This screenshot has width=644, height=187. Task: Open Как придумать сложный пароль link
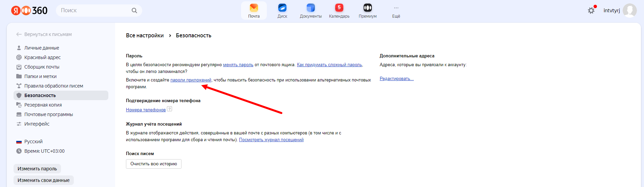pyautogui.click(x=329, y=65)
